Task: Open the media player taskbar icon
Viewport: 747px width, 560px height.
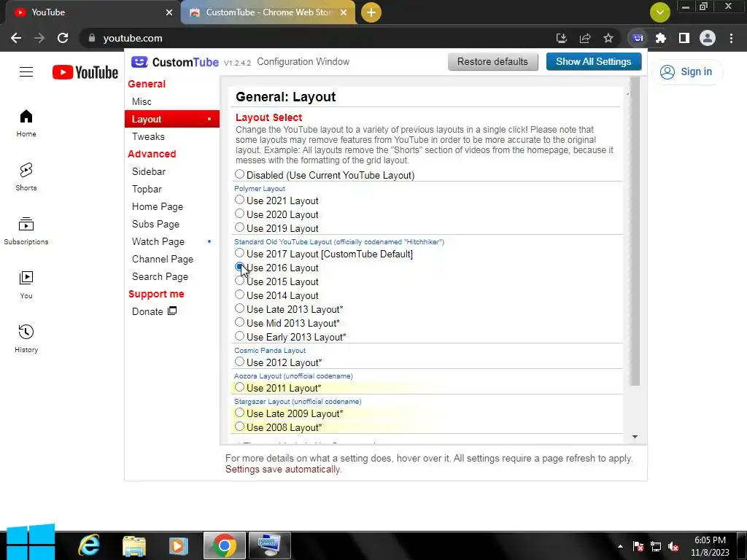Action: 178,545
